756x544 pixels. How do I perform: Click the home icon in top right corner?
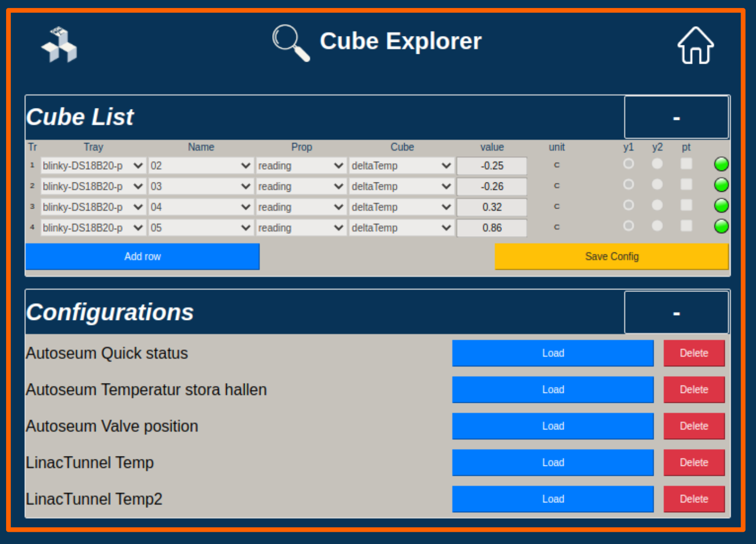pos(695,45)
